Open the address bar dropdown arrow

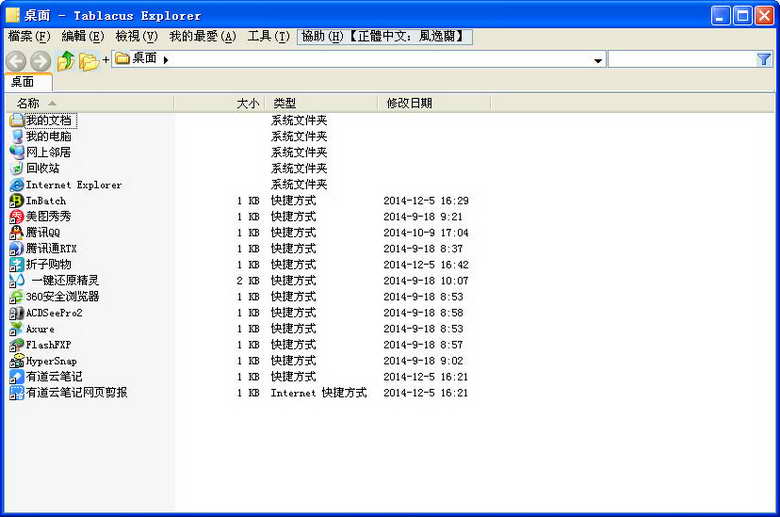click(x=598, y=61)
